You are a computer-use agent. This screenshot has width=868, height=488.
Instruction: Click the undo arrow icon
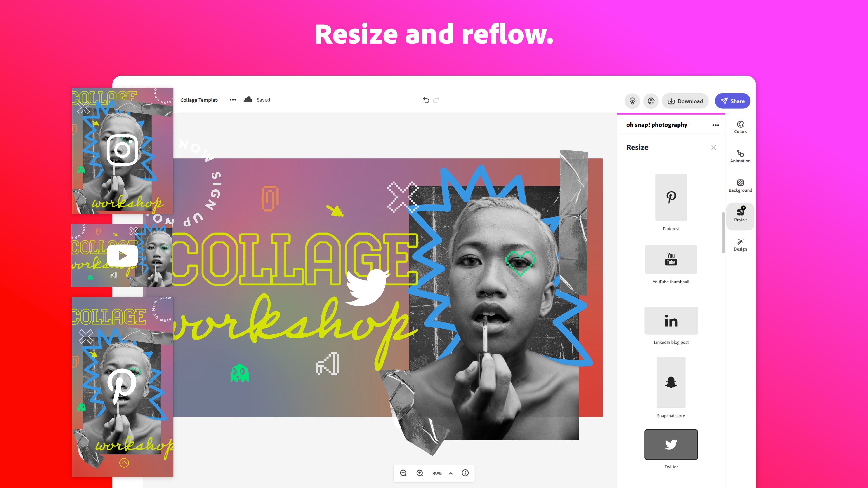click(x=426, y=100)
